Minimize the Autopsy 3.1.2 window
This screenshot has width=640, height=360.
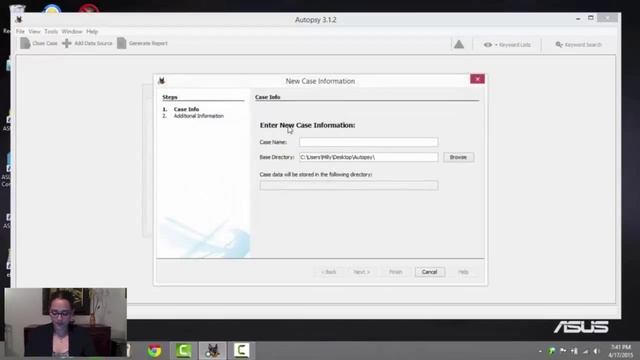[578, 18]
